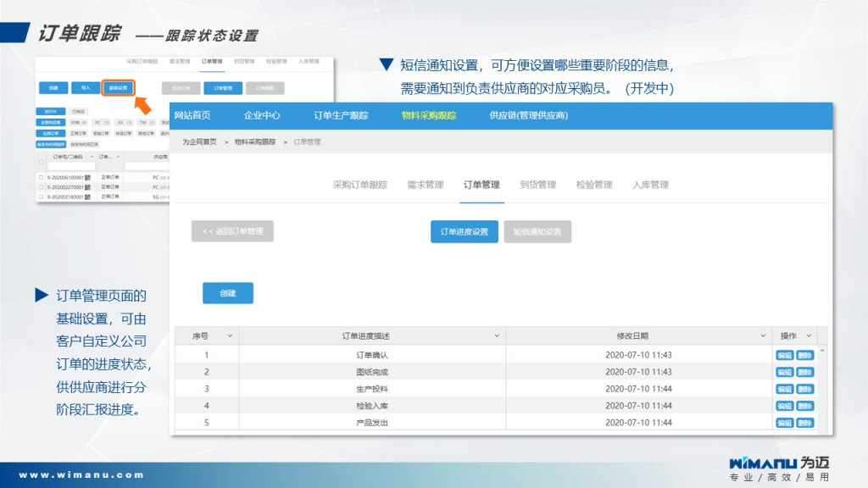868x488 pixels.
Task: Switch to the 检验管理 tab in large window
Action: tap(593, 185)
